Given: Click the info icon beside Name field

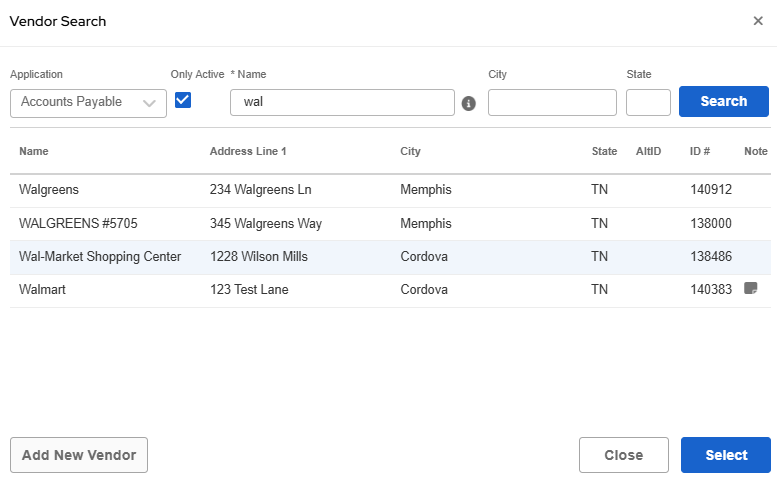Looking at the screenshot, I should (x=468, y=103).
